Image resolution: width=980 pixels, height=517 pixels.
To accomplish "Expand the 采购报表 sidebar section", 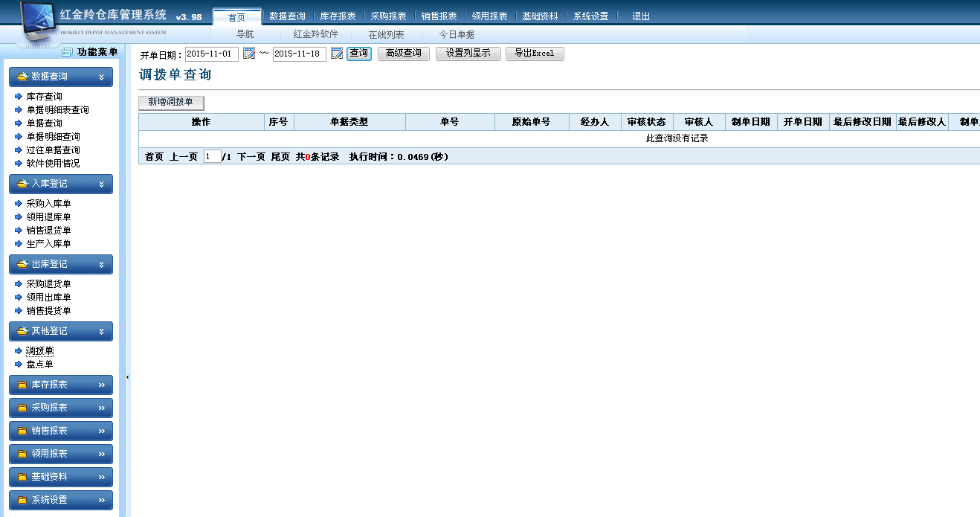I will tap(101, 408).
